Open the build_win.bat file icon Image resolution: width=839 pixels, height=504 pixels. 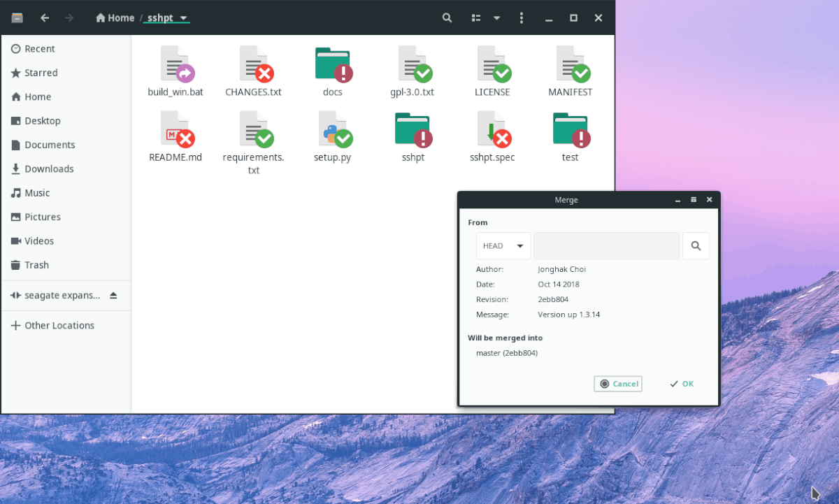pos(175,64)
